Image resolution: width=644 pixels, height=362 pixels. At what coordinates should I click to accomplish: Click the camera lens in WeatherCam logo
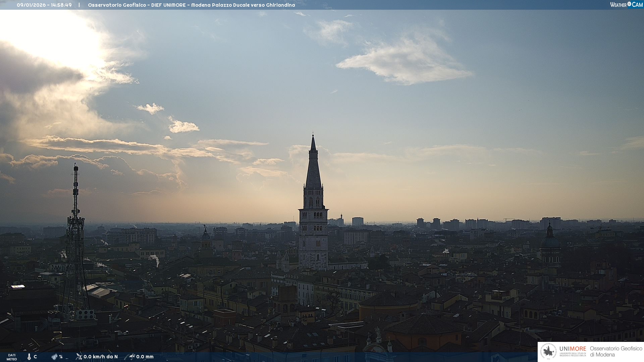tap(629, 4)
